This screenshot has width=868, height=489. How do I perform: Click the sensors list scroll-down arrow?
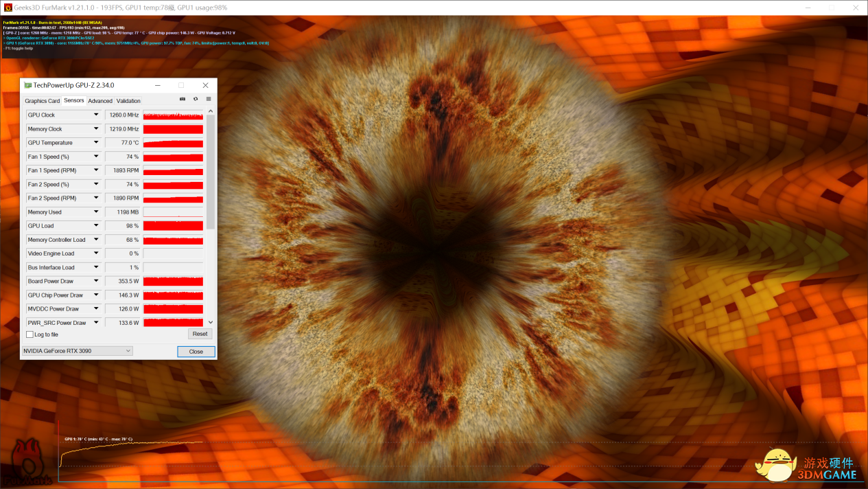click(x=211, y=322)
